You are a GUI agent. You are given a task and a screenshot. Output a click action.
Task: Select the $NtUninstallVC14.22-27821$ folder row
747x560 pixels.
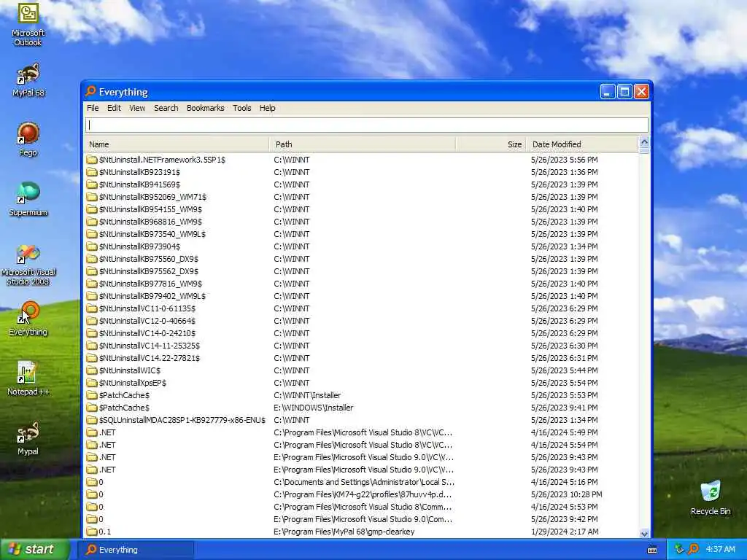(x=360, y=358)
